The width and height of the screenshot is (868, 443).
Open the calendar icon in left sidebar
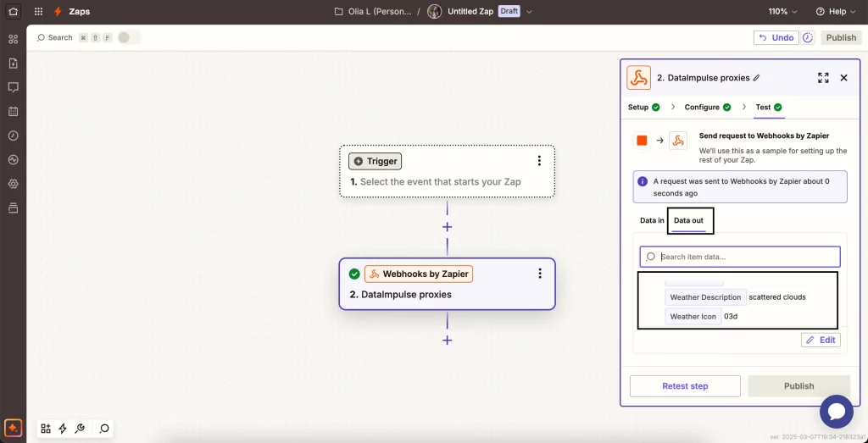[x=14, y=111]
